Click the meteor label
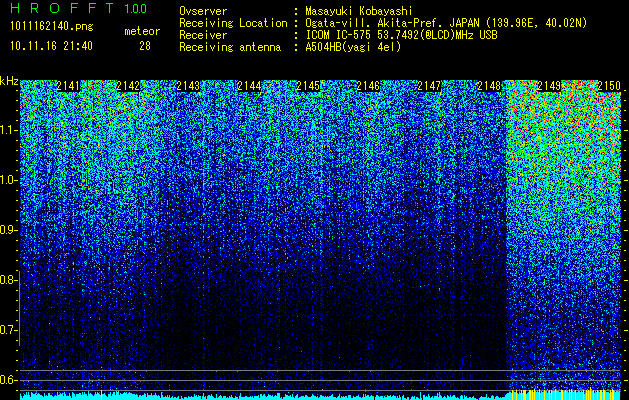 (x=142, y=31)
